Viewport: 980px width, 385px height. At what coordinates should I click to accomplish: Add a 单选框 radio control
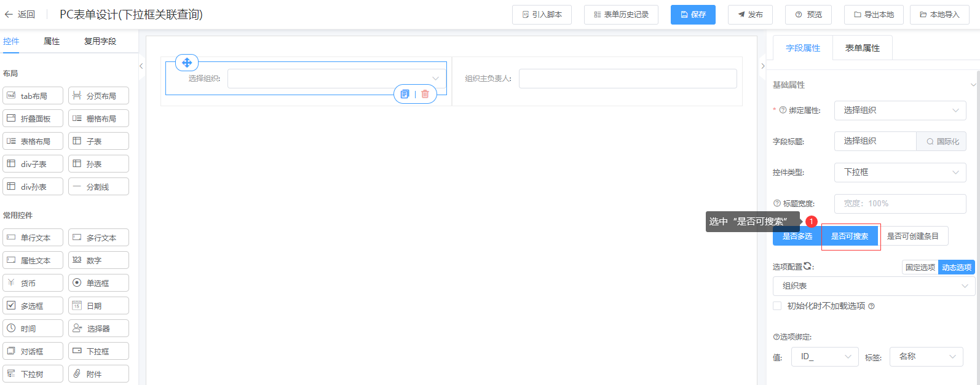click(x=98, y=283)
